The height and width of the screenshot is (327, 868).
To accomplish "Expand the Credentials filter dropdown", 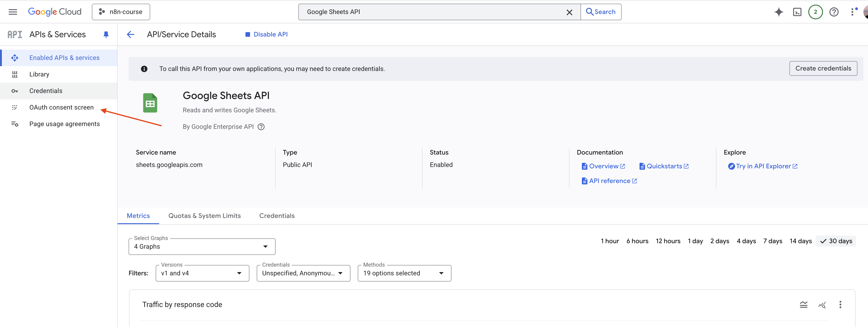I will tap(303, 273).
